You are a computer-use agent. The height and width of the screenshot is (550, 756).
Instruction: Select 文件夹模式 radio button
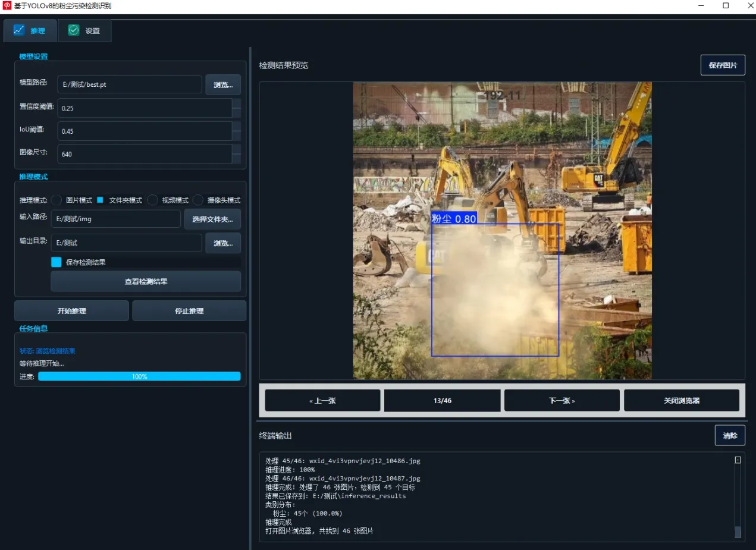101,200
